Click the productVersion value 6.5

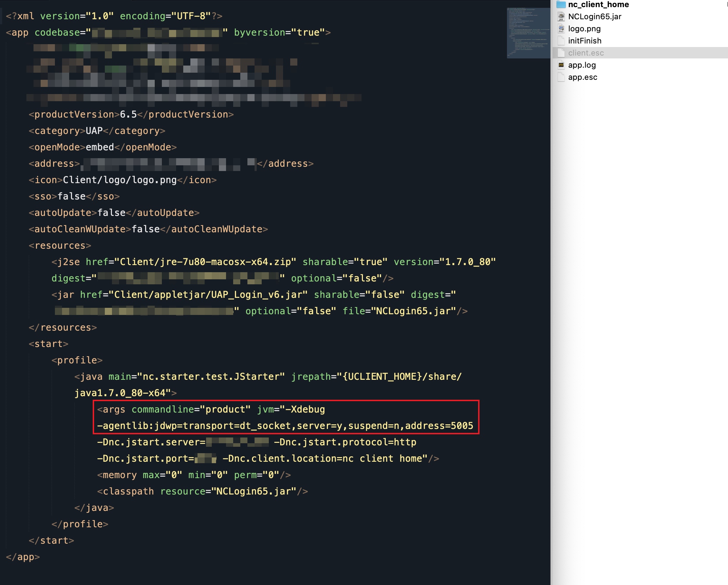pyautogui.click(x=128, y=114)
